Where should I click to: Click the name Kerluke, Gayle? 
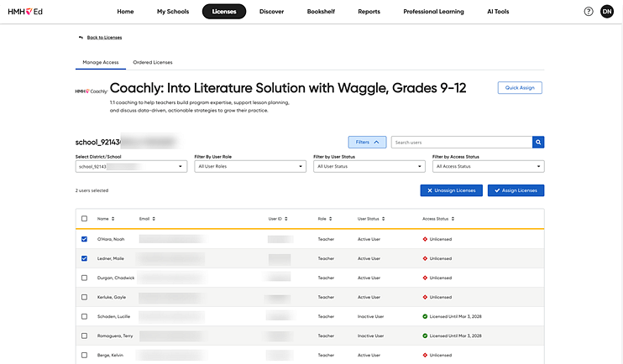tap(112, 297)
